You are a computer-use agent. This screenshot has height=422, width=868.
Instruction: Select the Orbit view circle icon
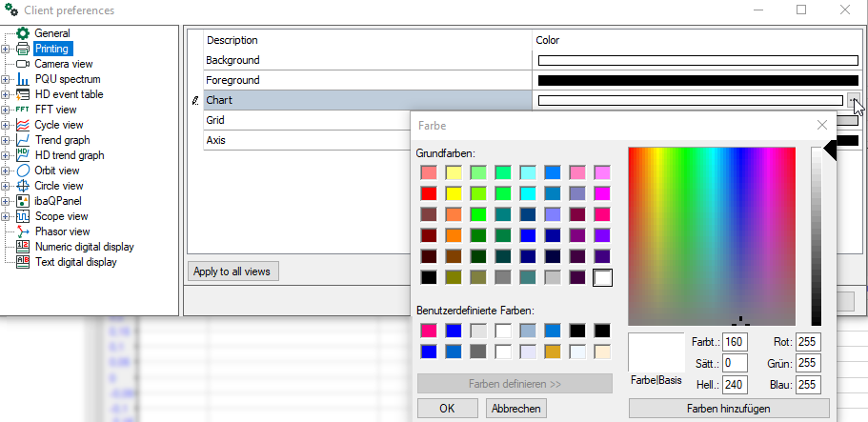[23, 171]
